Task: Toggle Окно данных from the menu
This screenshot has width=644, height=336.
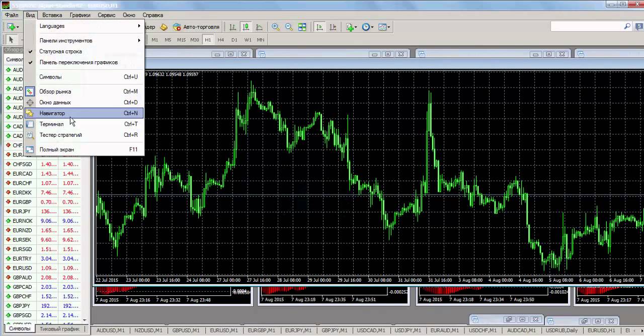Action: tap(85, 103)
